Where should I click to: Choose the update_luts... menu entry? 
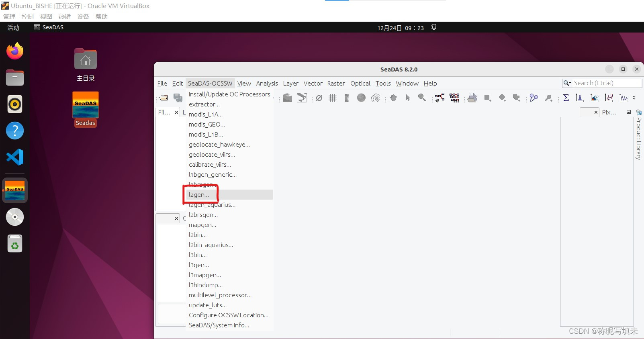[x=229, y=305]
